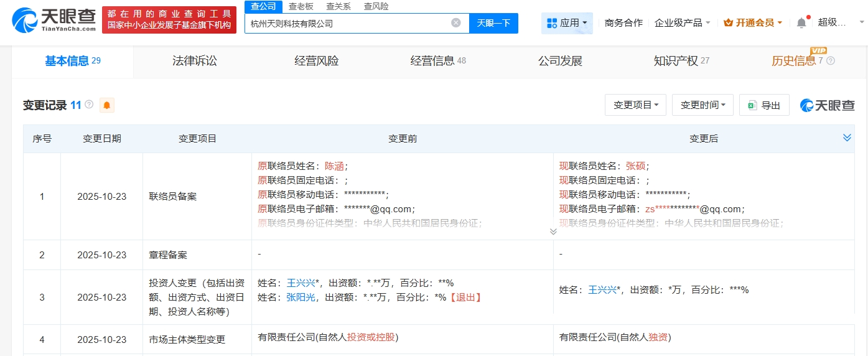Click the info icon next to 变更记录 count
The image size is (868, 356).
(89, 105)
